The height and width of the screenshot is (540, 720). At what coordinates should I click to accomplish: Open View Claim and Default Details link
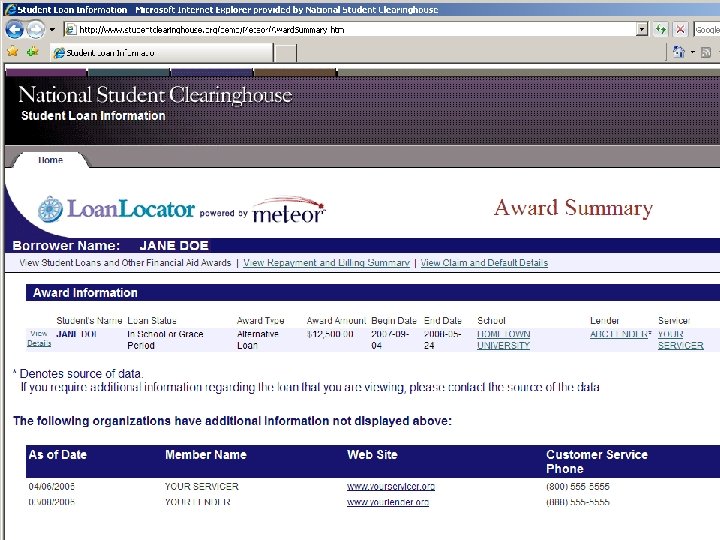(484, 263)
